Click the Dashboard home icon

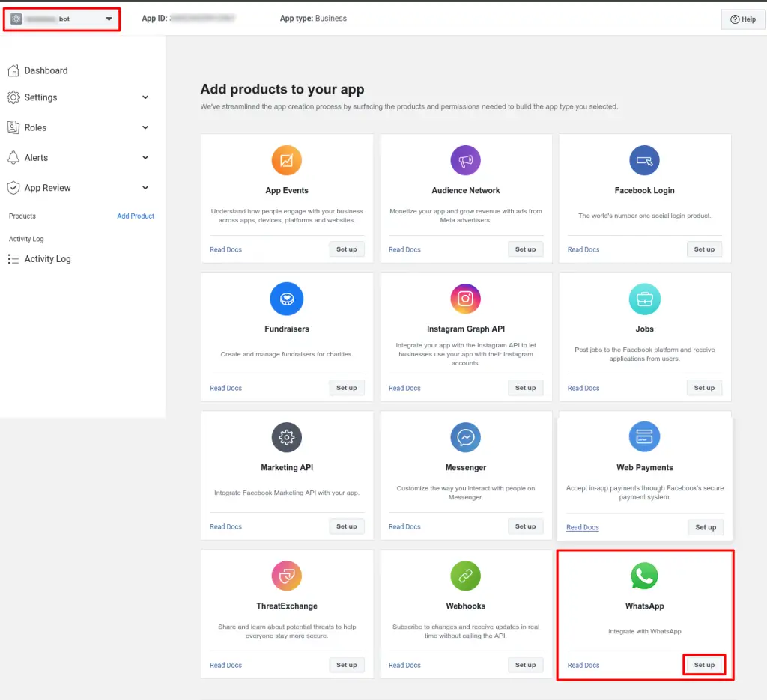[13, 70]
